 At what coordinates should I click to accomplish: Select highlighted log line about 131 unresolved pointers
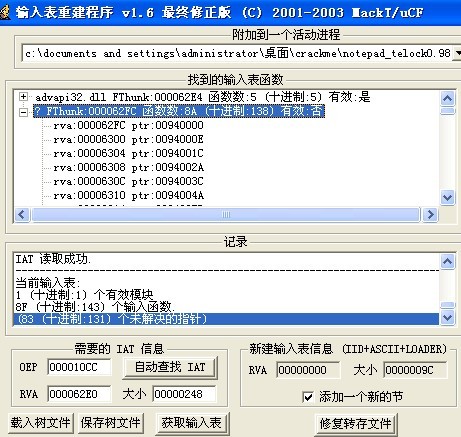(x=226, y=319)
